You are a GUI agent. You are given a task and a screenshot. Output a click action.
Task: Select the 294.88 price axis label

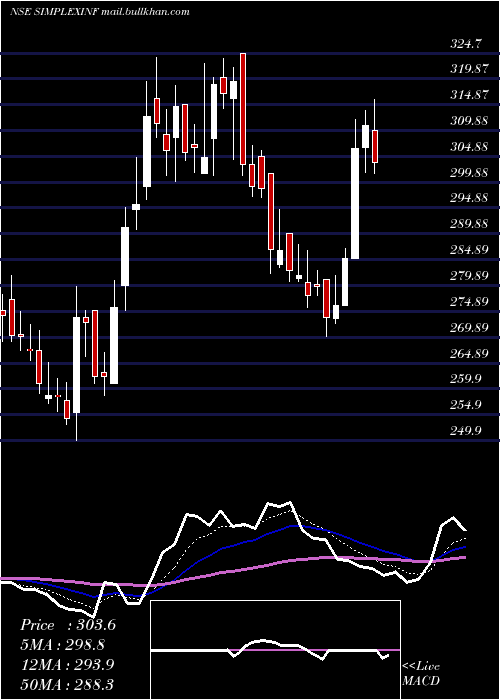(x=469, y=198)
